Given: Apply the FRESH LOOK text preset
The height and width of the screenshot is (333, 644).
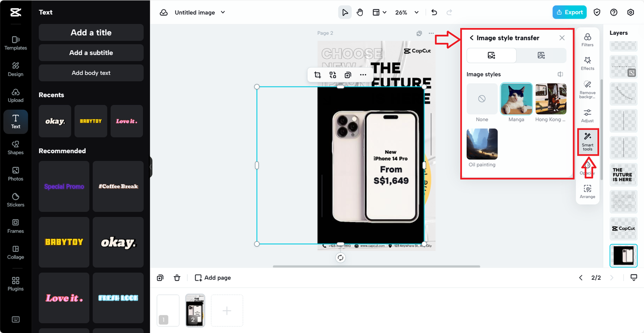Looking at the screenshot, I should pos(118,298).
